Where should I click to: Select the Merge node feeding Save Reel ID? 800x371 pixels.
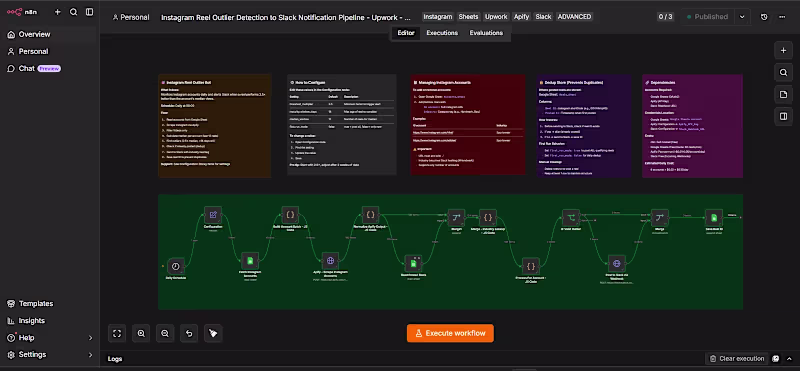pos(660,218)
